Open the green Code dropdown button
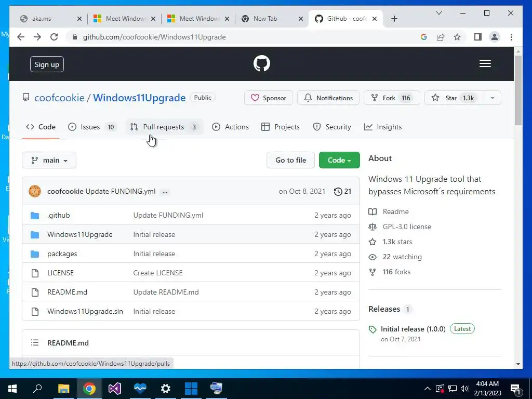This screenshot has width=532, height=399. click(339, 160)
